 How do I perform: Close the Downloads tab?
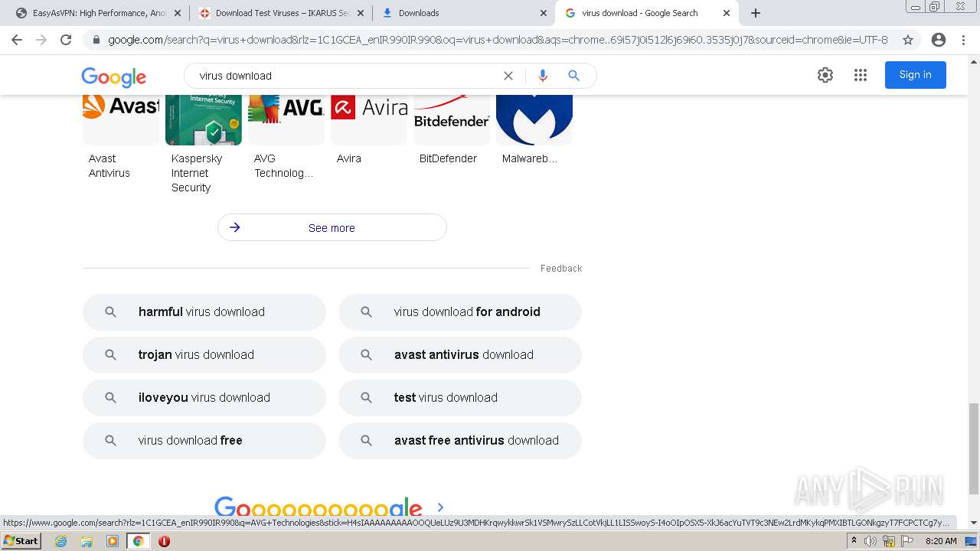544,13
